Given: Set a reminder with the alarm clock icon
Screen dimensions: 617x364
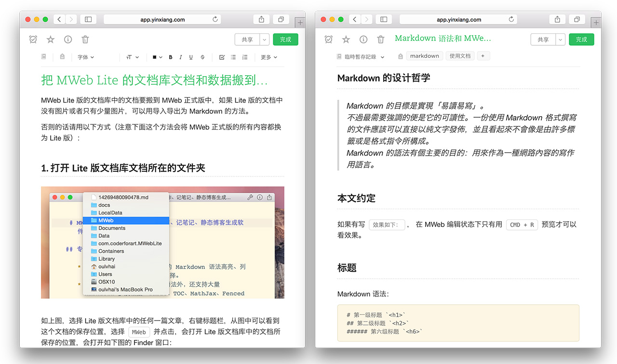Looking at the screenshot, I should pos(33,39).
